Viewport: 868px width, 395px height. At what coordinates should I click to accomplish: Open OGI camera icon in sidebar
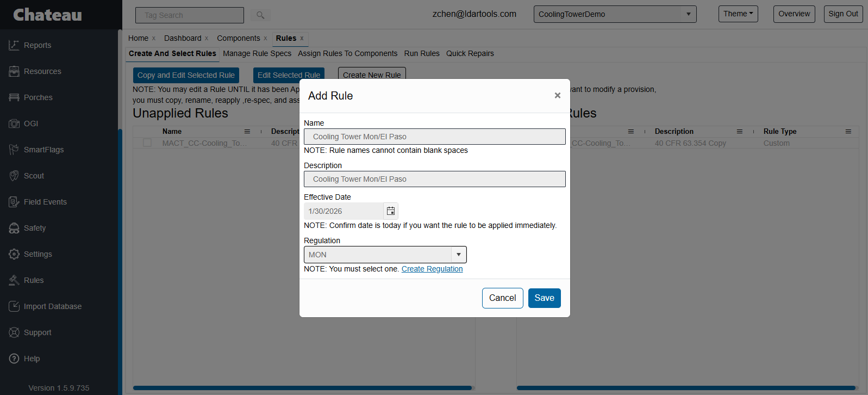(x=14, y=124)
